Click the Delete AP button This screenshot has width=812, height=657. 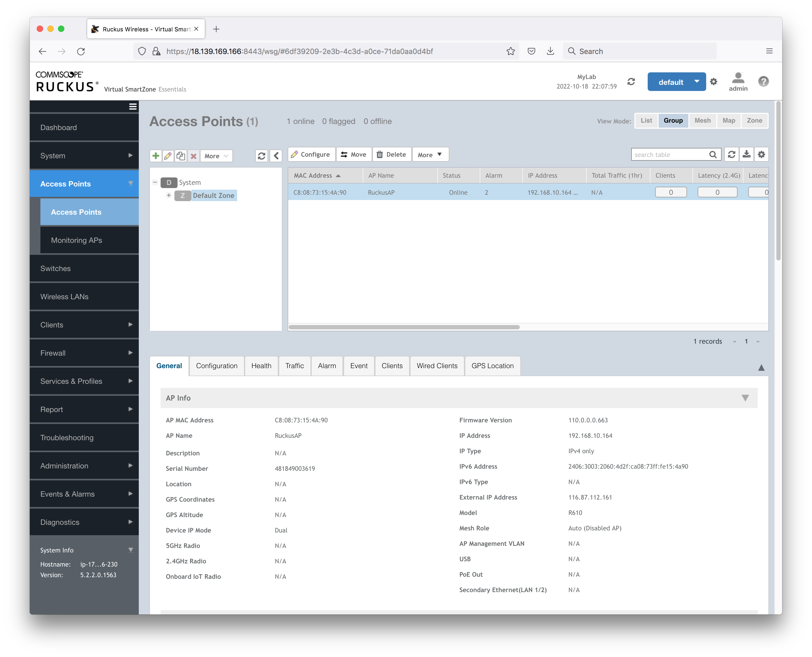pyautogui.click(x=392, y=155)
